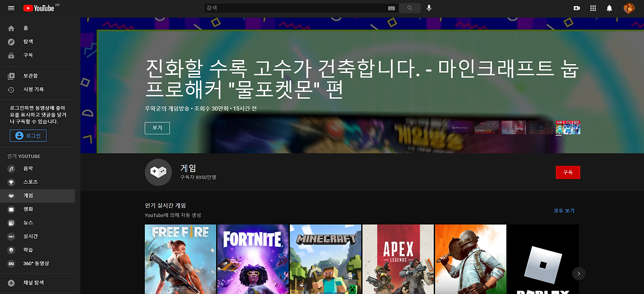Select 탐색 in the sidebar
The image size is (644, 294).
(x=37, y=42)
